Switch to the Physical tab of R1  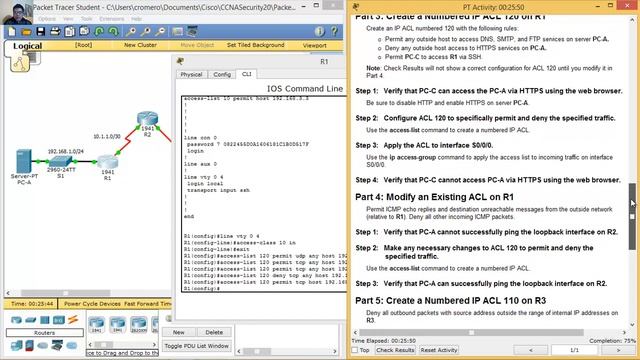(191, 75)
